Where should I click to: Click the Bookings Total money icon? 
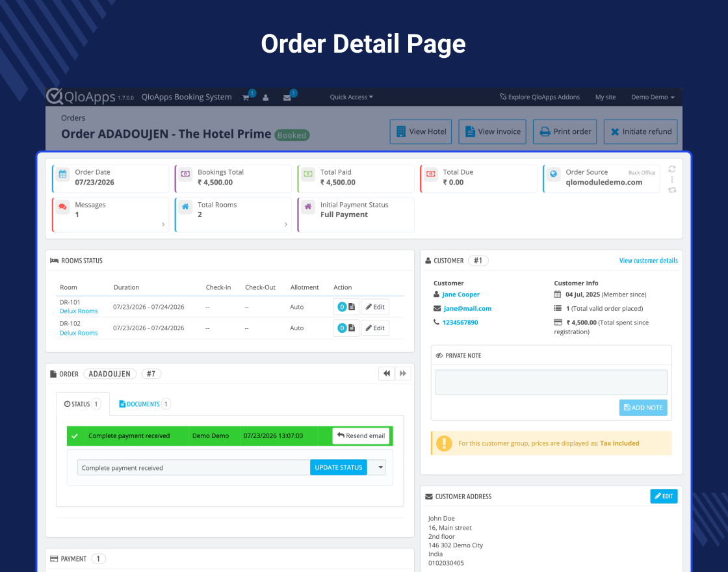(185, 174)
